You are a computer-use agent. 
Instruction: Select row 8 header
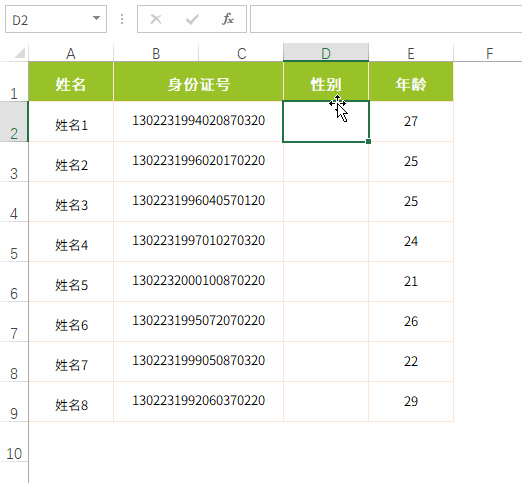point(14,362)
